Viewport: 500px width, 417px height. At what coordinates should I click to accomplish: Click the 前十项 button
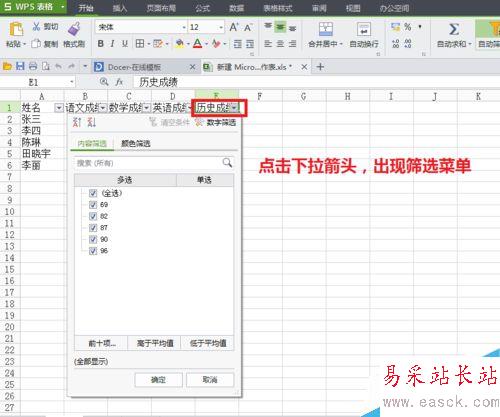coord(102,343)
